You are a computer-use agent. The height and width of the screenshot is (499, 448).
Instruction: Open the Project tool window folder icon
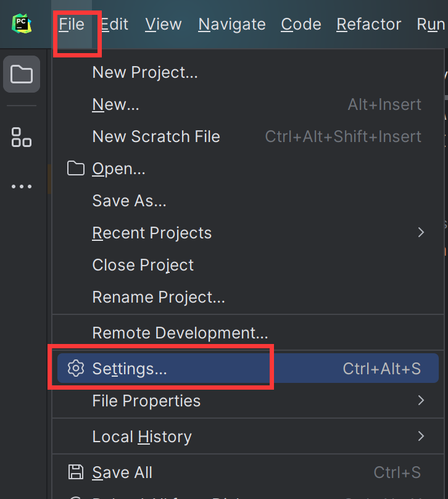[x=22, y=74]
